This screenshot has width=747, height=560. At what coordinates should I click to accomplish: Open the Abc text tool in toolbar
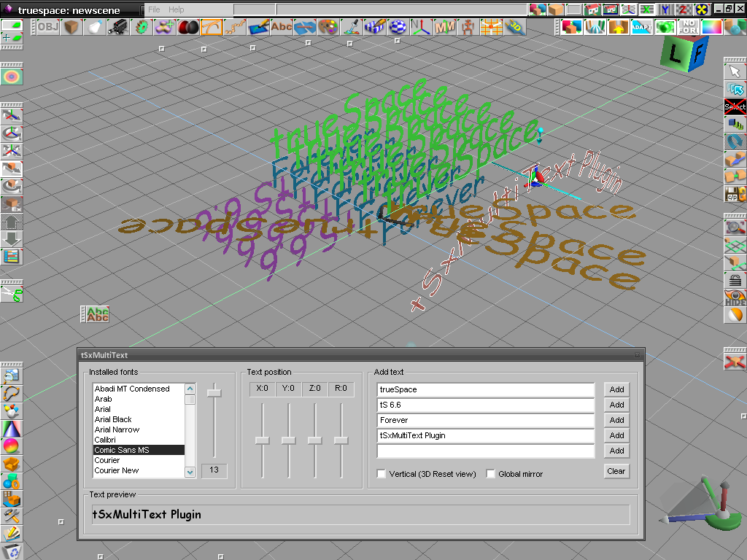282,27
